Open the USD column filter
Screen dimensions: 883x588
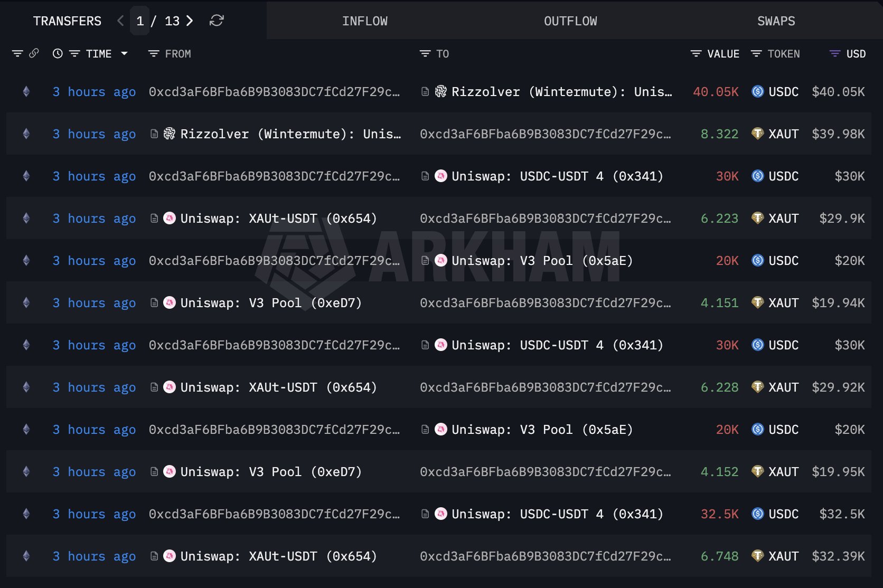pyautogui.click(x=835, y=53)
